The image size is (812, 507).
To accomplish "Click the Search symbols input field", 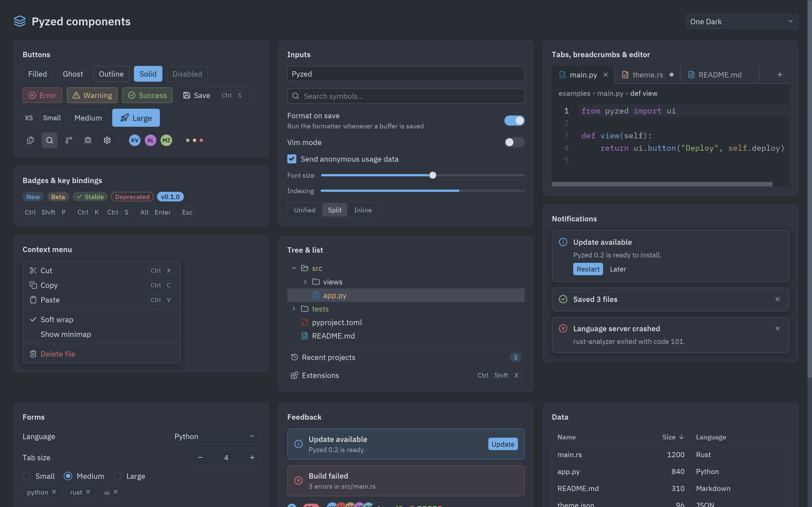I will [x=406, y=96].
